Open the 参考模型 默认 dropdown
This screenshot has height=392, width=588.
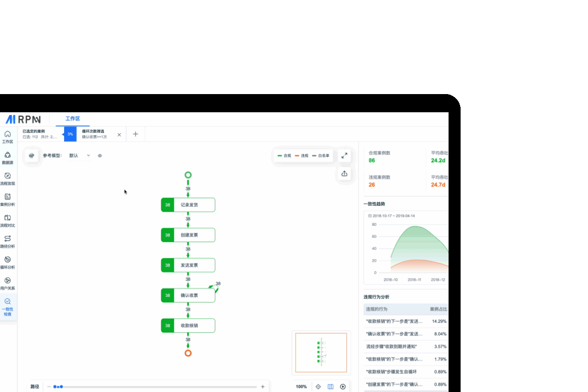click(x=80, y=156)
